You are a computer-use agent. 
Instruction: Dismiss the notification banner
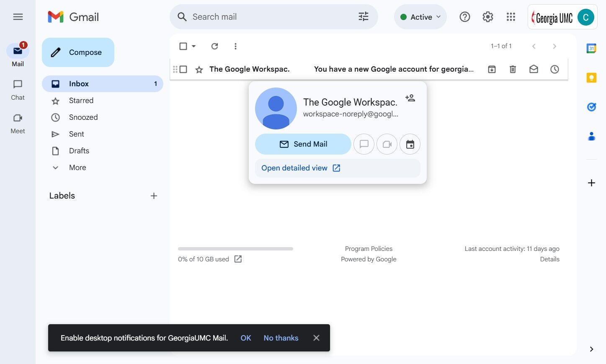[x=316, y=338]
